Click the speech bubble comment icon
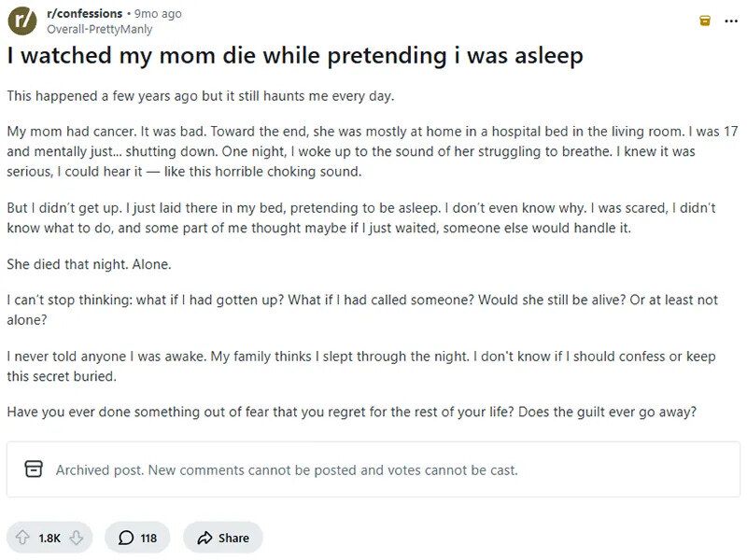 tap(126, 538)
